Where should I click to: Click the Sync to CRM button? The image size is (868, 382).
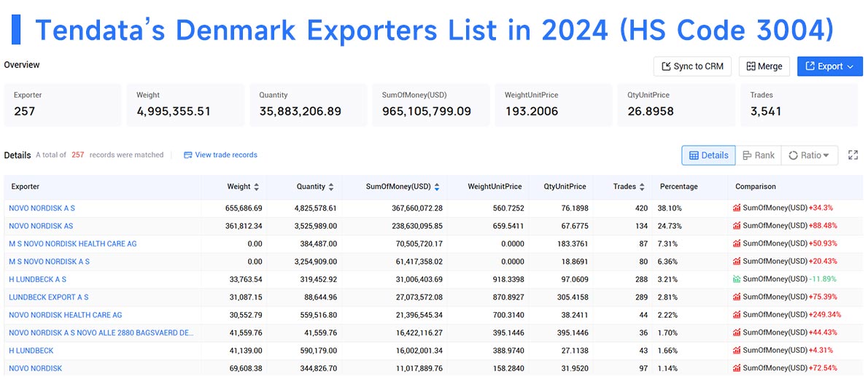tap(692, 66)
